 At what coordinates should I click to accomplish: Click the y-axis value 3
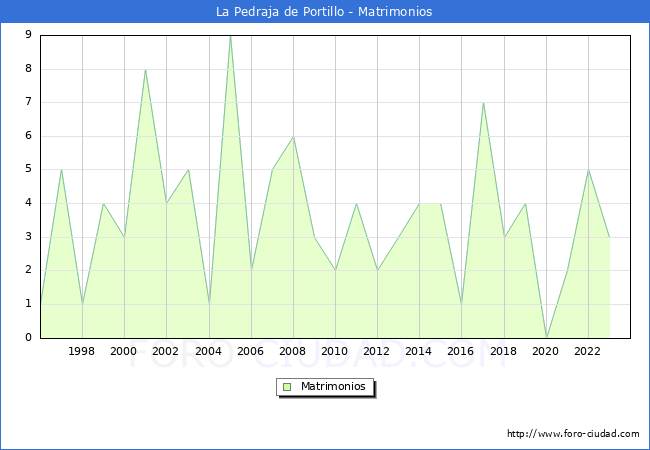pos(28,237)
